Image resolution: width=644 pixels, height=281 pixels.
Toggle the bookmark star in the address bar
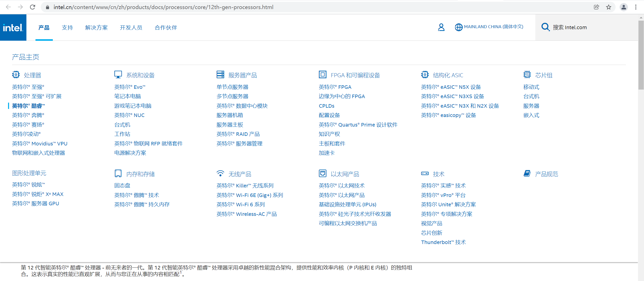609,7
